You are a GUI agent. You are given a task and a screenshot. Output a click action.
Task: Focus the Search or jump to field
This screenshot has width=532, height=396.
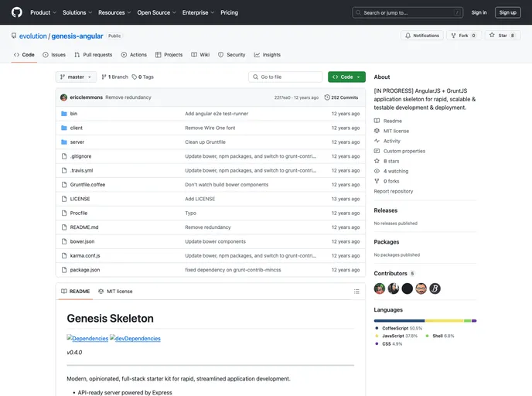tap(408, 12)
